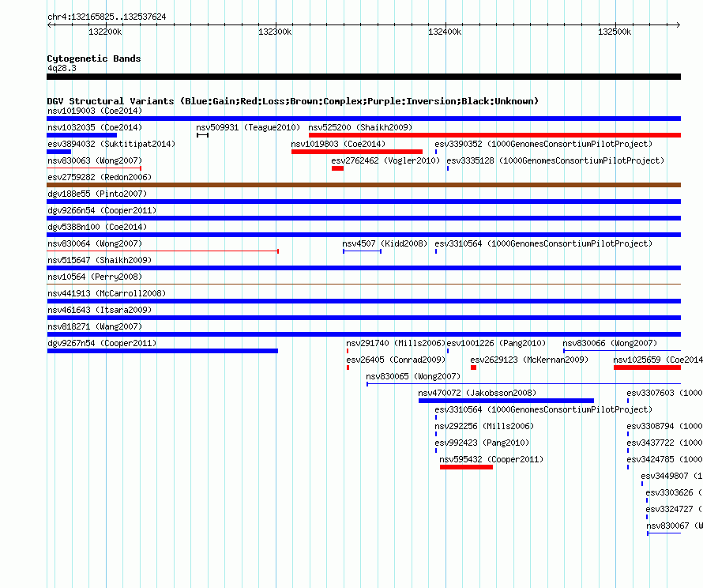
Task: Open the esv3424785 variant label
Action: (664, 459)
